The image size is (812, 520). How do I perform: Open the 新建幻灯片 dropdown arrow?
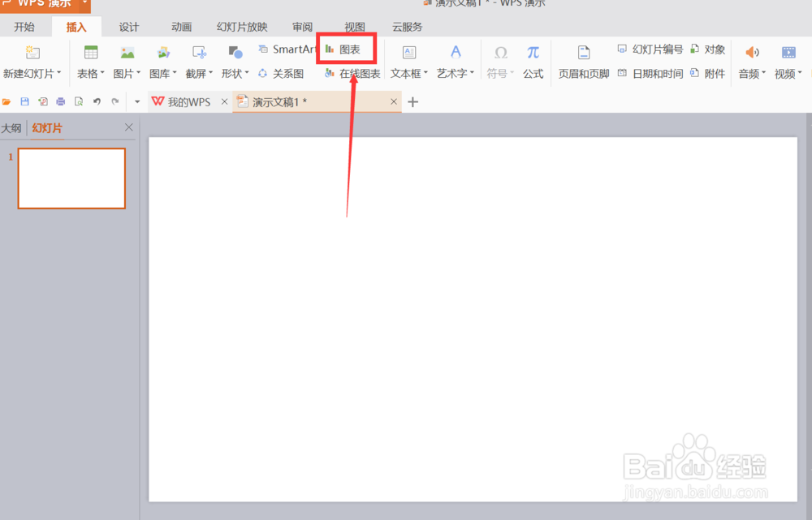point(59,73)
